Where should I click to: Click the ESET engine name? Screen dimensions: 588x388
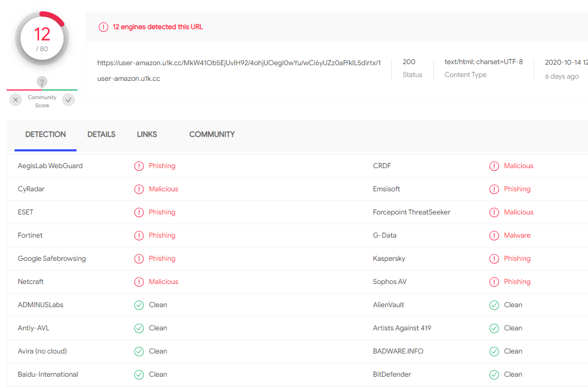(x=25, y=212)
